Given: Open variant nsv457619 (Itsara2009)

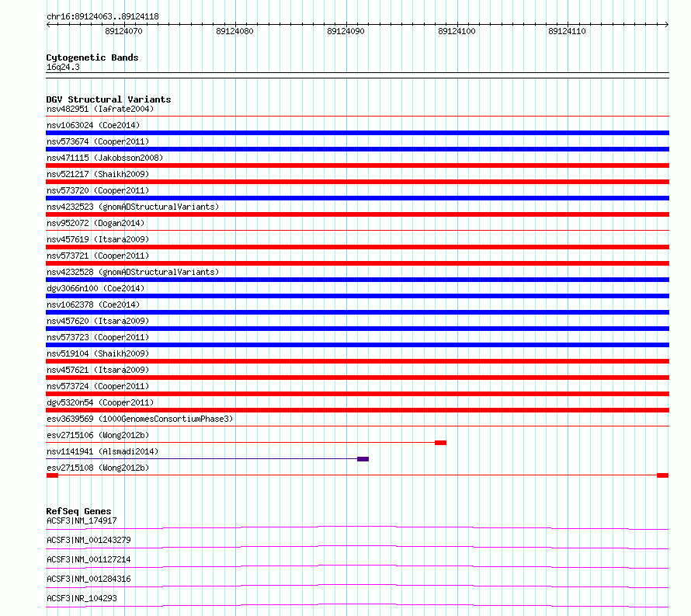Looking at the screenshot, I should coord(98,239).
